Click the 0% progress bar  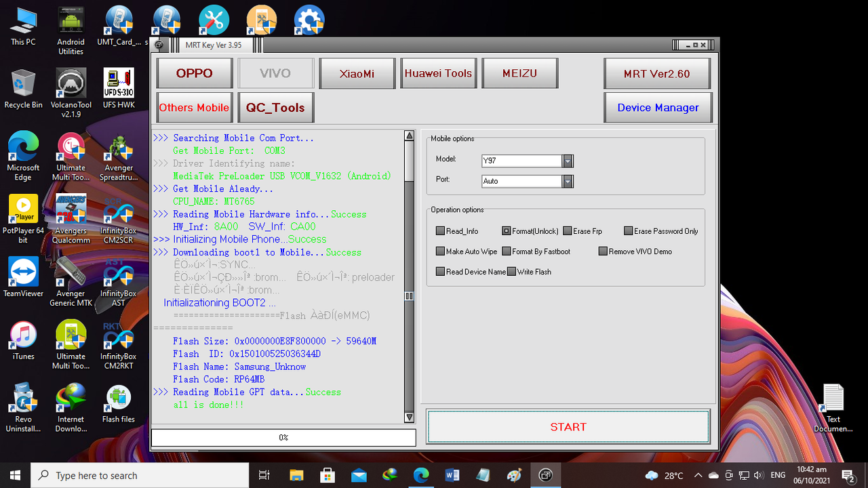click(283, 438)
